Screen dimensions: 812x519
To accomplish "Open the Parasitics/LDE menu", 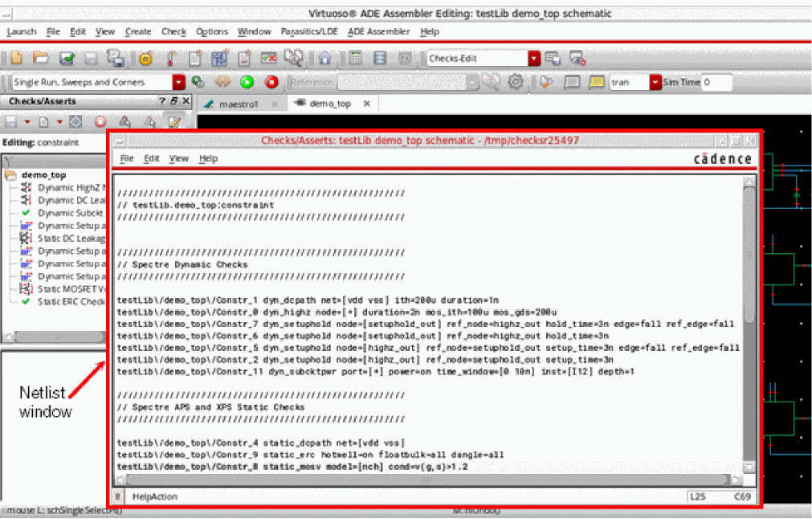I will (309, 31).
